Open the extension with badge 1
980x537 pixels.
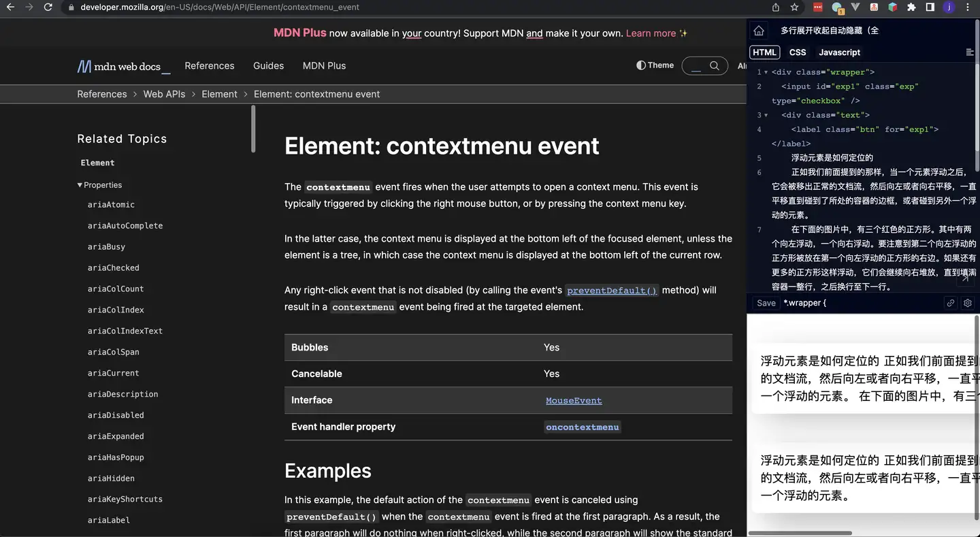tap(838, 7)
